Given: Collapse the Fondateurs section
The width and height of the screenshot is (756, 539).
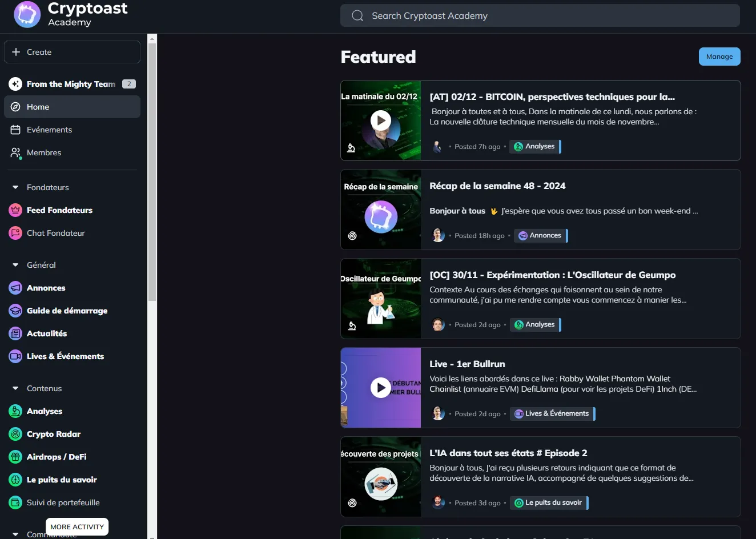Looking at the screenshot, I should [x=15, y=187].
